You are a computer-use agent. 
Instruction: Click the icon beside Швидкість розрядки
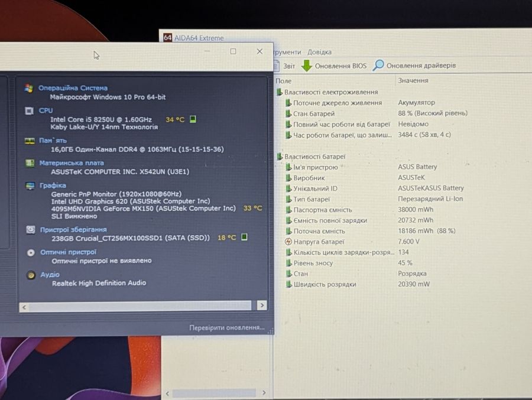click(288, 284)
